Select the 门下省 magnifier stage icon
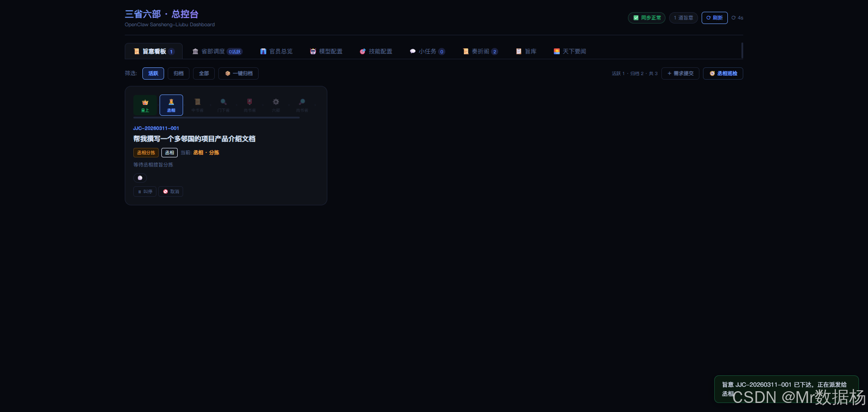868x412 pixels. [223, 105]
